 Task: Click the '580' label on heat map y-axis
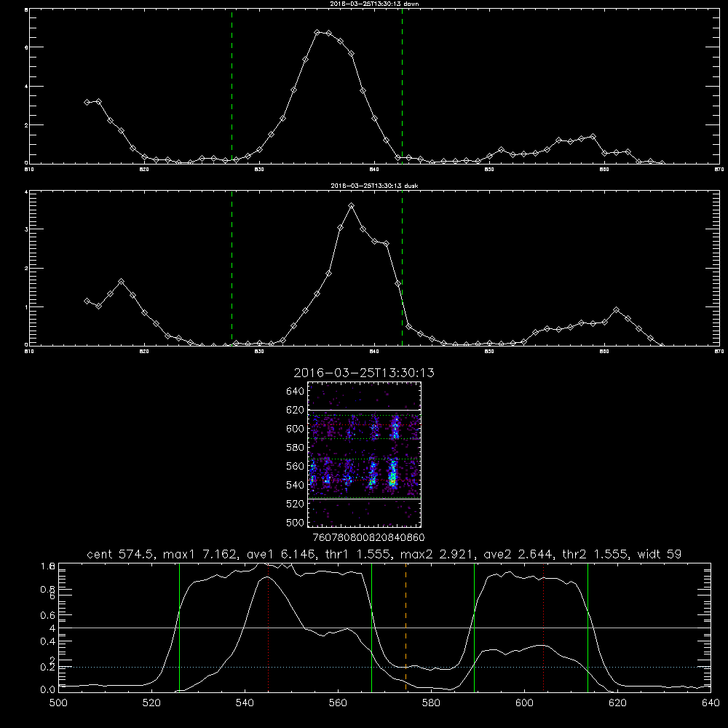tap(296, 448)
